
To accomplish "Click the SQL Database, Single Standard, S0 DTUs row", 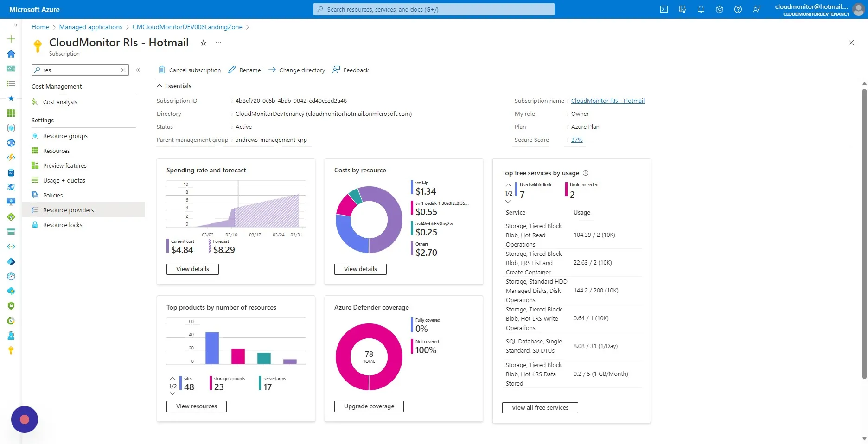I will point(573,346).
